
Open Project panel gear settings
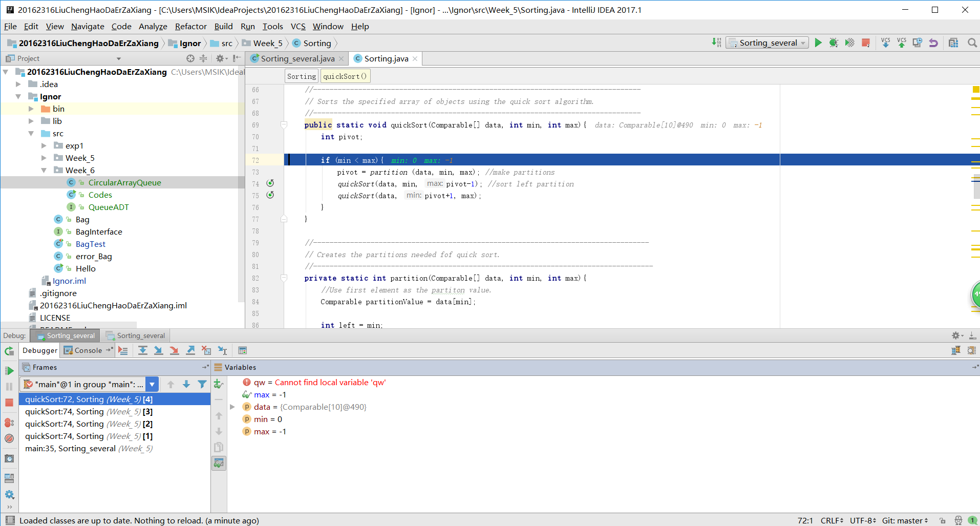tap(221, 58)
